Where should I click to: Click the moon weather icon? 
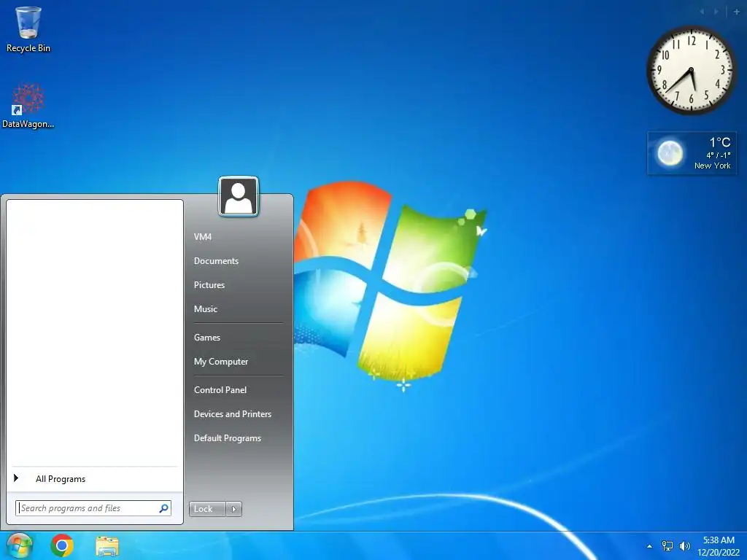pos(670,153)
